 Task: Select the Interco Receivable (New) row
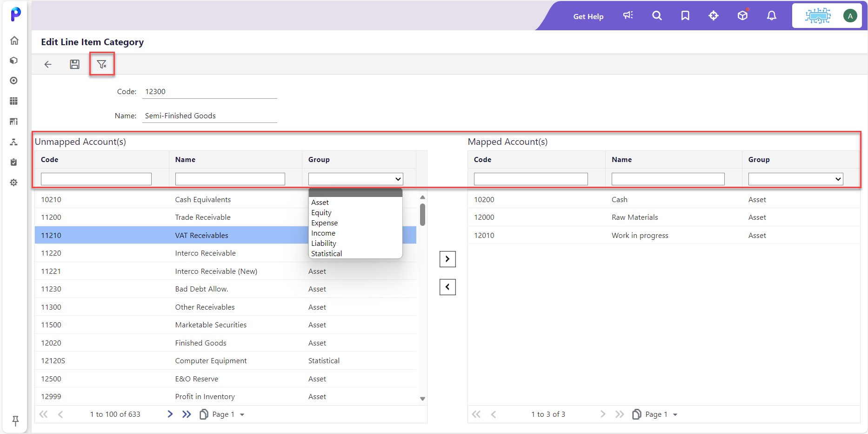[x=226, y=271]
